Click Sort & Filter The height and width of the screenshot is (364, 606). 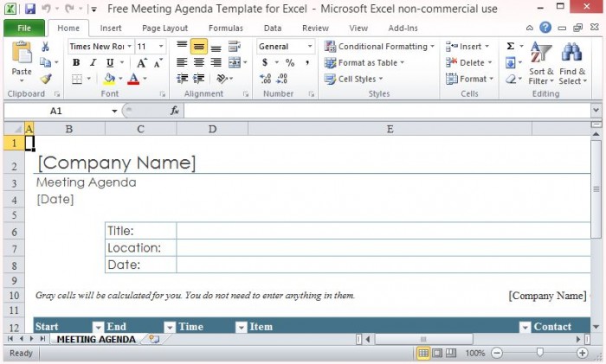(541, 63)
